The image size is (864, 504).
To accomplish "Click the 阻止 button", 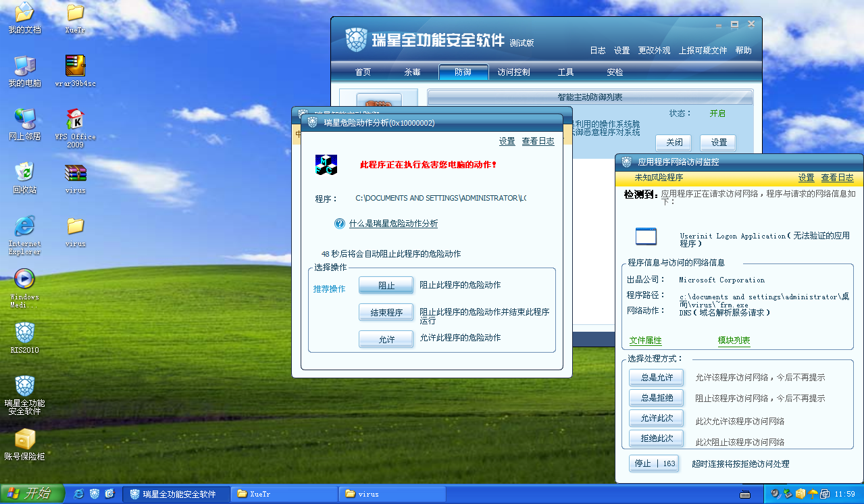I will 386,286.
